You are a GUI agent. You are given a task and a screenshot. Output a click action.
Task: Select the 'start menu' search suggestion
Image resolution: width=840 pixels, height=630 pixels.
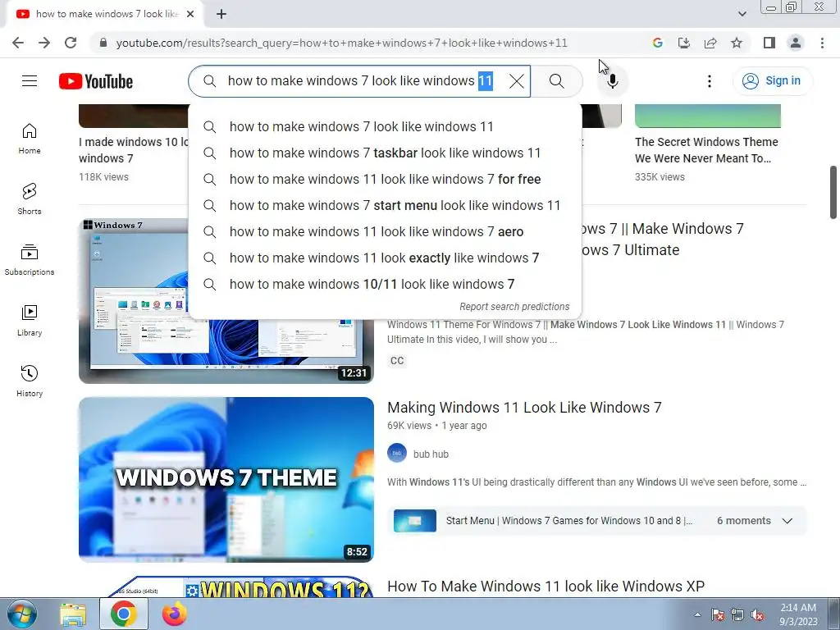[385, 205]
